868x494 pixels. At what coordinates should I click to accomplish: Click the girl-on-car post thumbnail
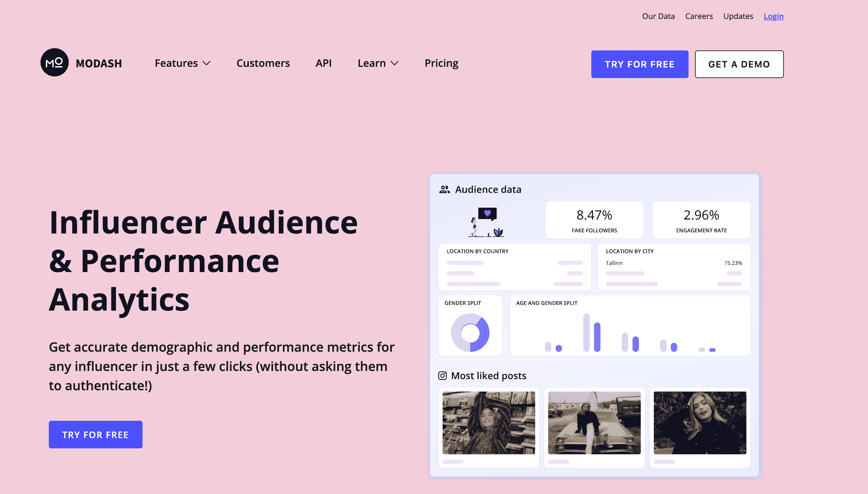click(x=595, y=423)
